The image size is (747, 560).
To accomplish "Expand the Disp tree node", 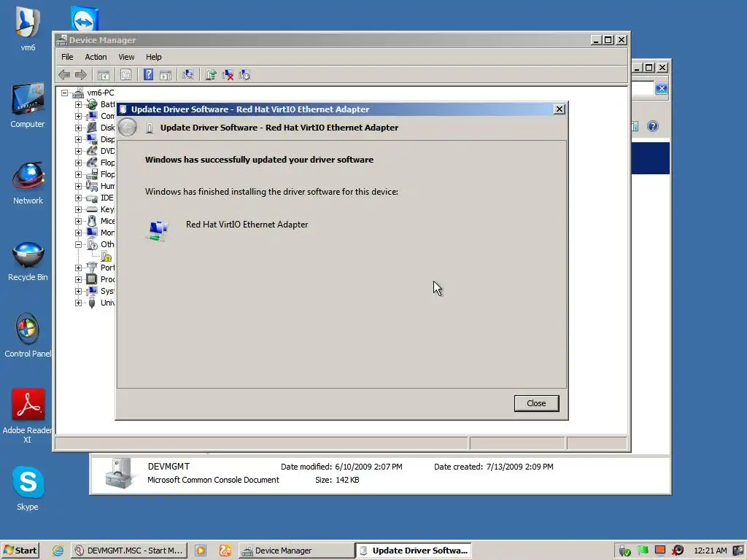I will click(x=78, y=139).
